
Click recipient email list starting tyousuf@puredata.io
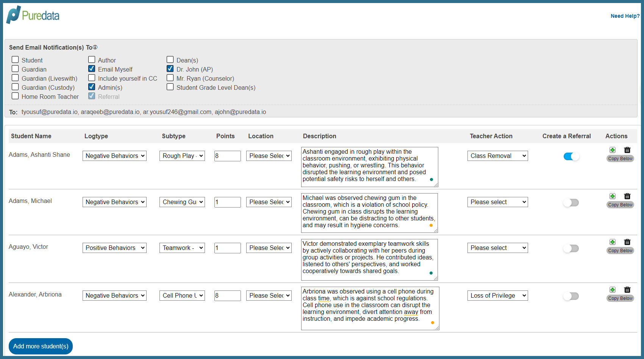tap(144, 112)
